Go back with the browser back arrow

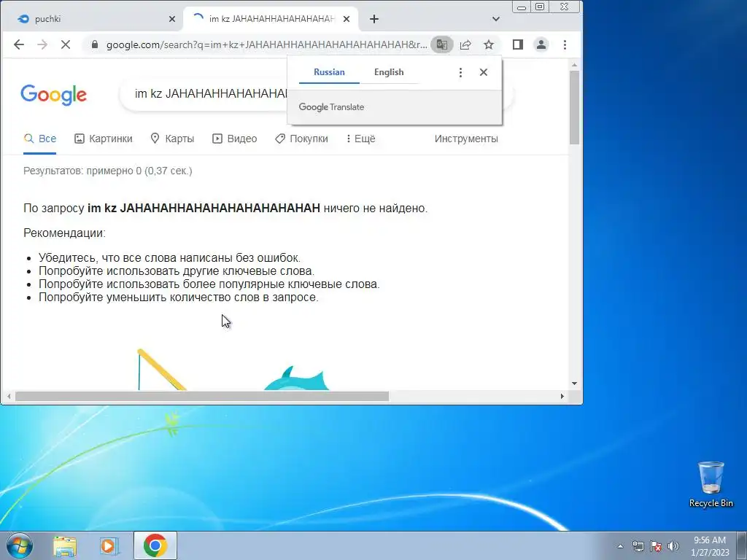(18, 44)
